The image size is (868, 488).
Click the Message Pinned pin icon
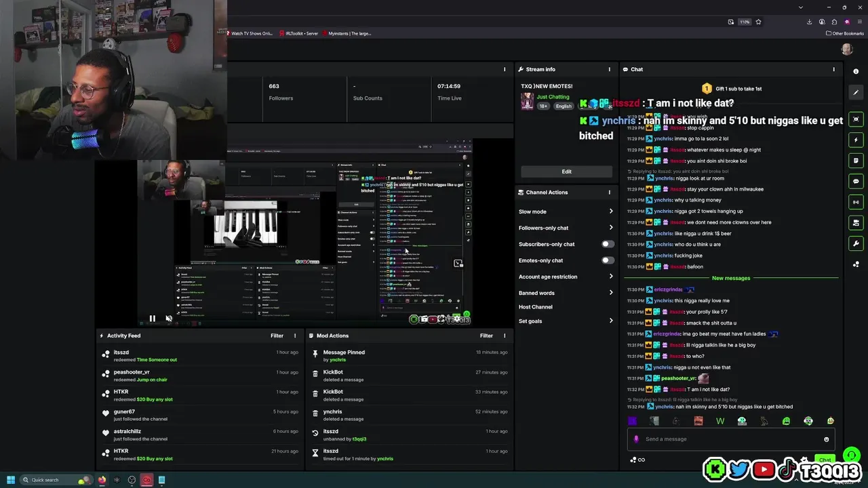(315, 353)
